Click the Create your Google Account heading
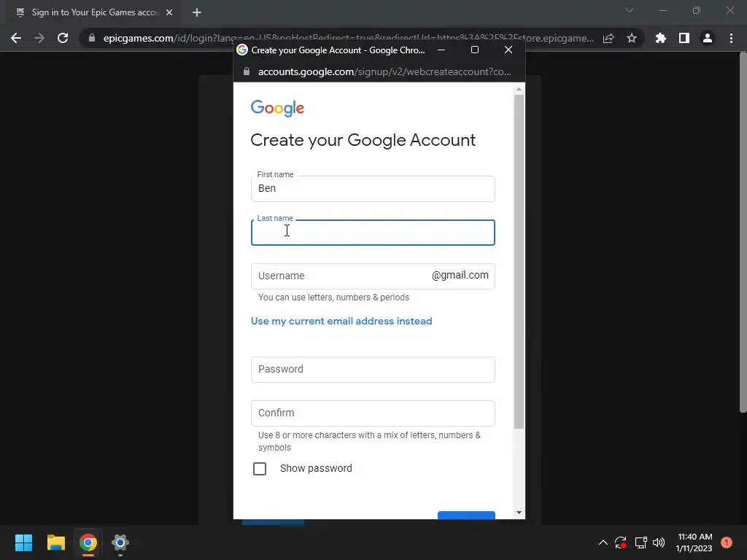The width and height of the screenshot is (747, 560). pos(363,140)
